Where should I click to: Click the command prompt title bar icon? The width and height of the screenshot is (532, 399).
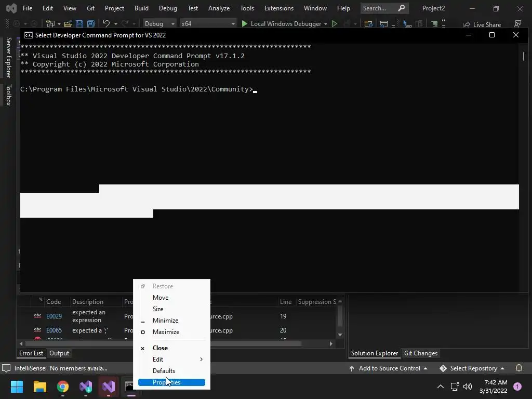coord(29,35)
